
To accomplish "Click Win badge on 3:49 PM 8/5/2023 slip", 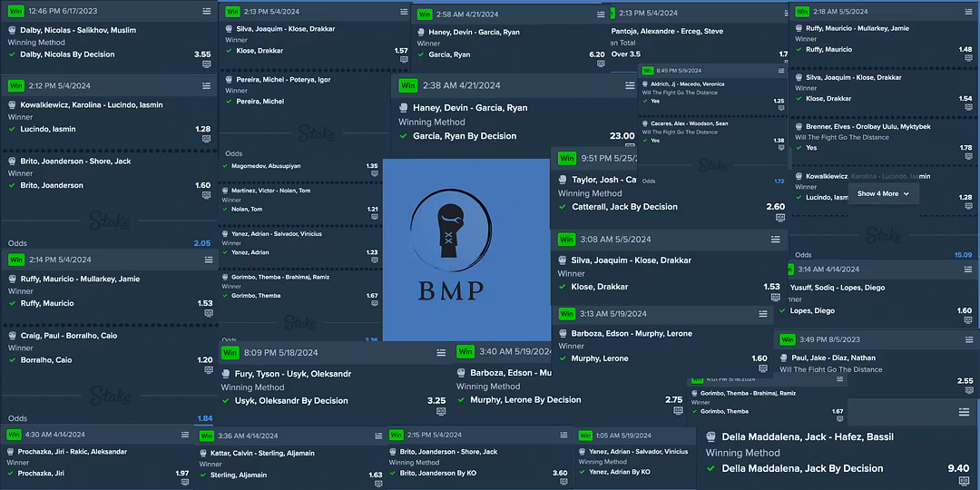I will 789,339.
